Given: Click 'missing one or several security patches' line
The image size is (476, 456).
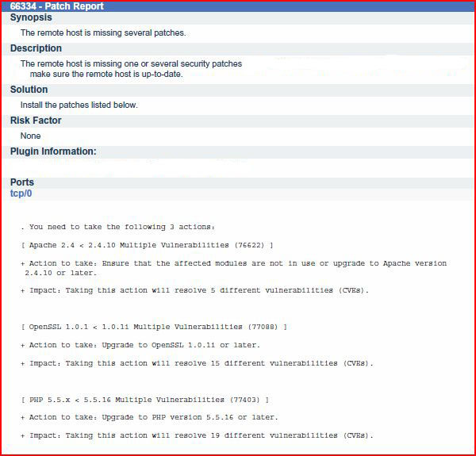Looking at the screenshot, I should coord(131,63).
